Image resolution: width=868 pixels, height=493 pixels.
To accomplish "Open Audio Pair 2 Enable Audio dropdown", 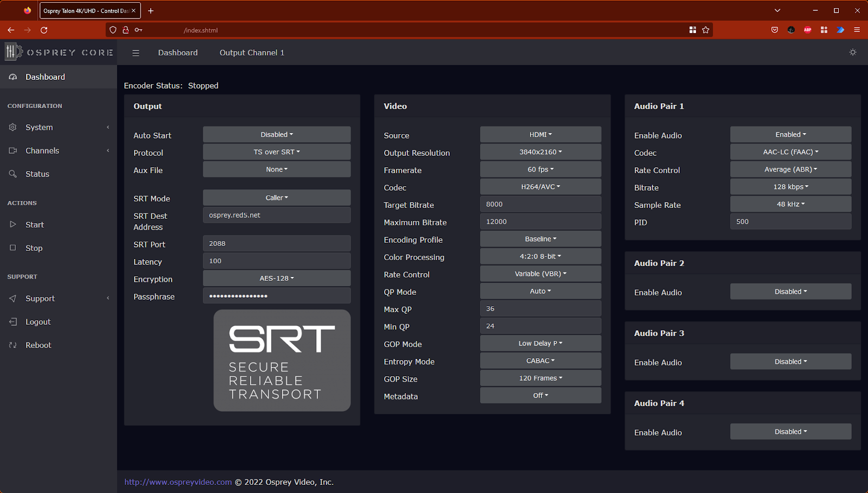I will tap(790, 292).
